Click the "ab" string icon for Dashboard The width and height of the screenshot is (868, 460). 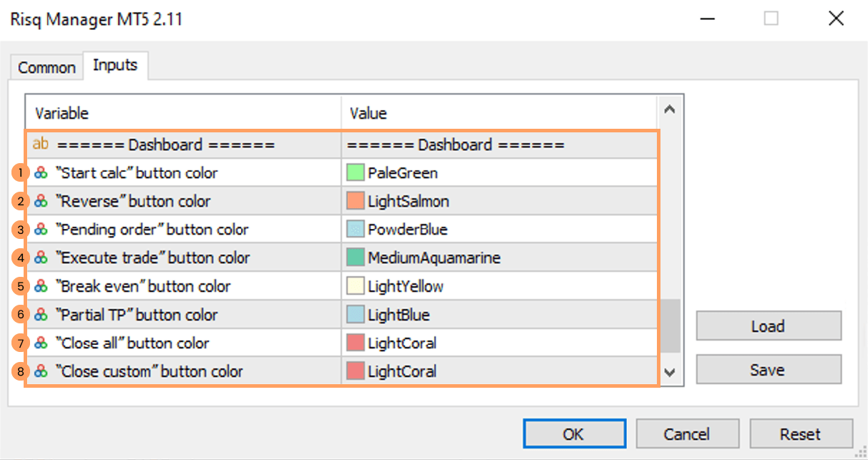(x=42, y=145)
